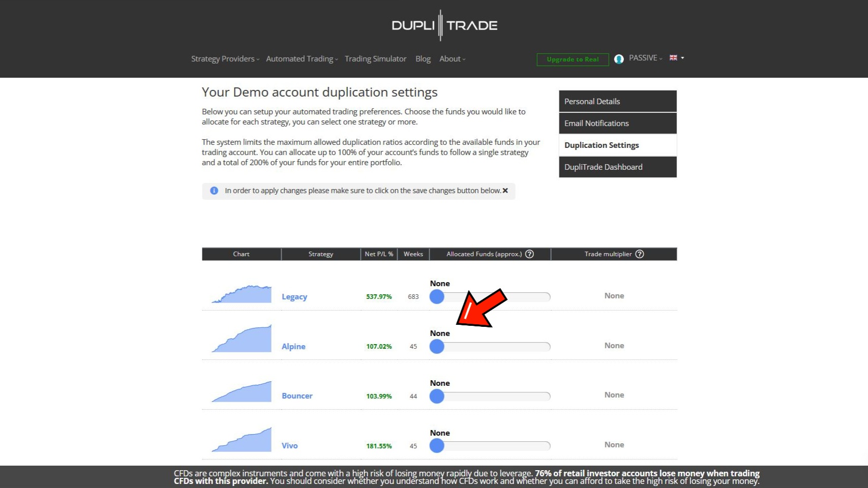The width and height of the screenshot is (868, 488).
Task: Select the Duplication Settings tab
Action: (x=618, y=145)
